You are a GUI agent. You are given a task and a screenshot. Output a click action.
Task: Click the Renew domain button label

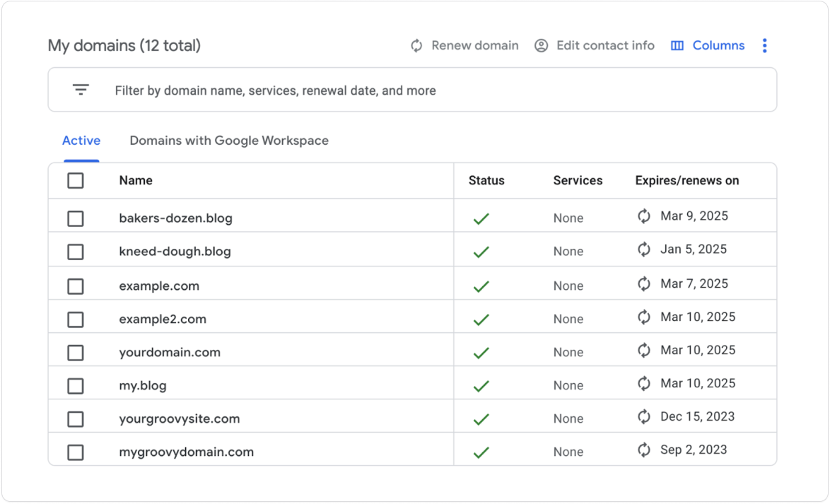click(475, 45)
